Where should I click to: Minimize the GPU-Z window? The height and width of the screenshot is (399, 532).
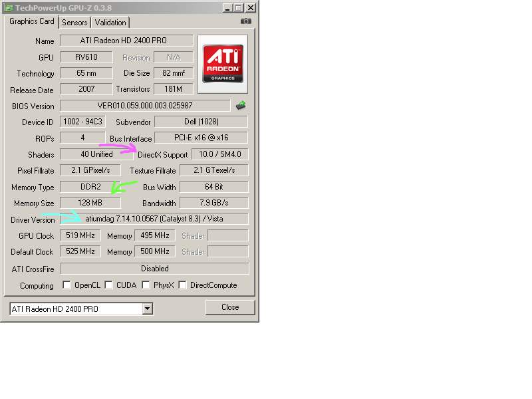click(x=227, y=8)
